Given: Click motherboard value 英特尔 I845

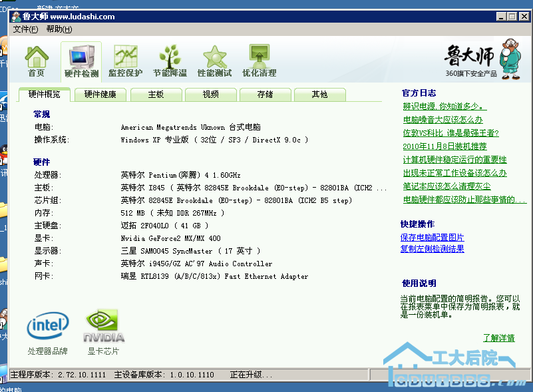Looking at the screenshot, I should pyautogui.click(x=254, y=188).
